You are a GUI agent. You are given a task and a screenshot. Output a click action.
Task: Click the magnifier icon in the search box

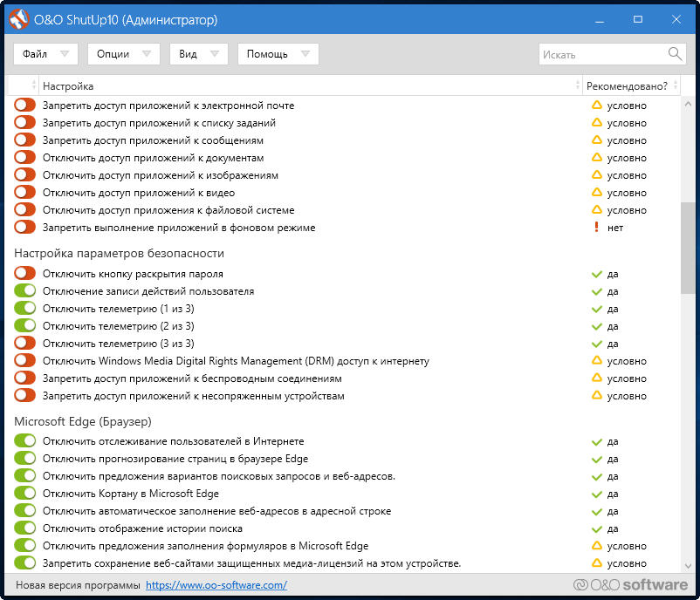point(675,54)
